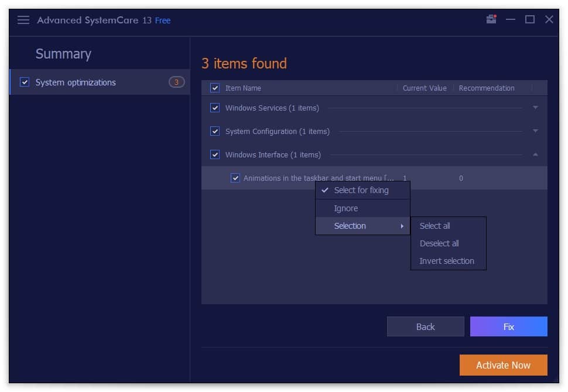
Task: Select System optimizations in the sidebar
Action: coord(100,82)
